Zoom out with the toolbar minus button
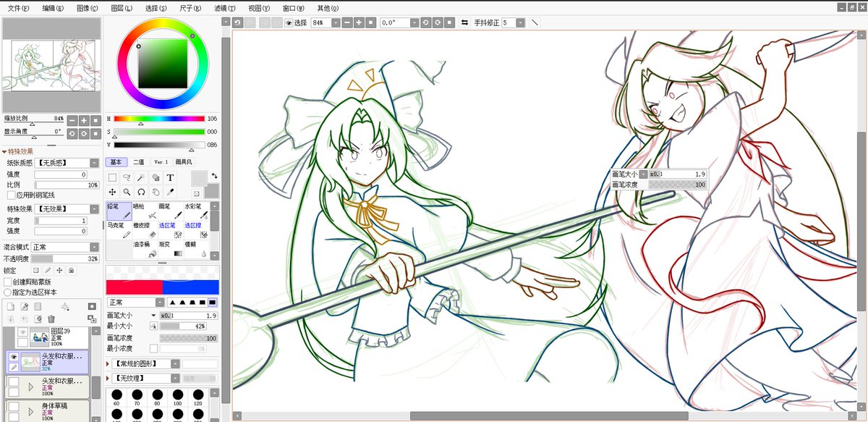868x422 pixels. pyautogui.click(x=347, y=22)
